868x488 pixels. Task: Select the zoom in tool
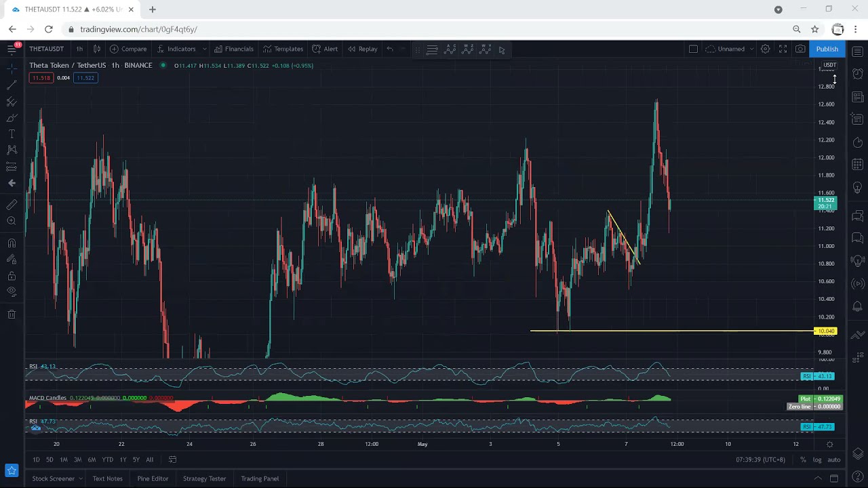[x=12, y=221]
